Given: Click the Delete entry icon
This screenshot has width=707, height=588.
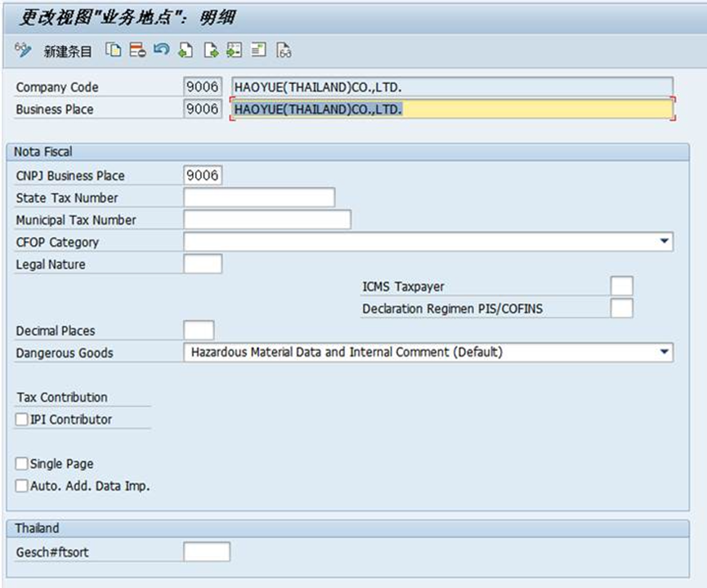Looking at the screenshot, I should pyautogui.click(x=137, y=50).
